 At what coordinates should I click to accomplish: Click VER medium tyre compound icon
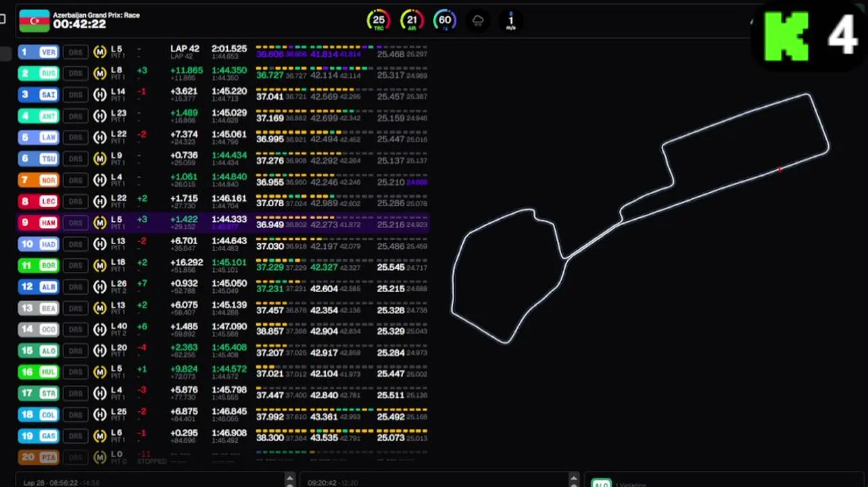[x=100, y=52]
